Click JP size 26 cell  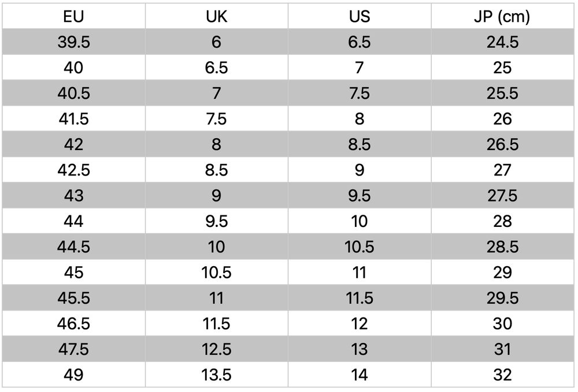(502, 119)
